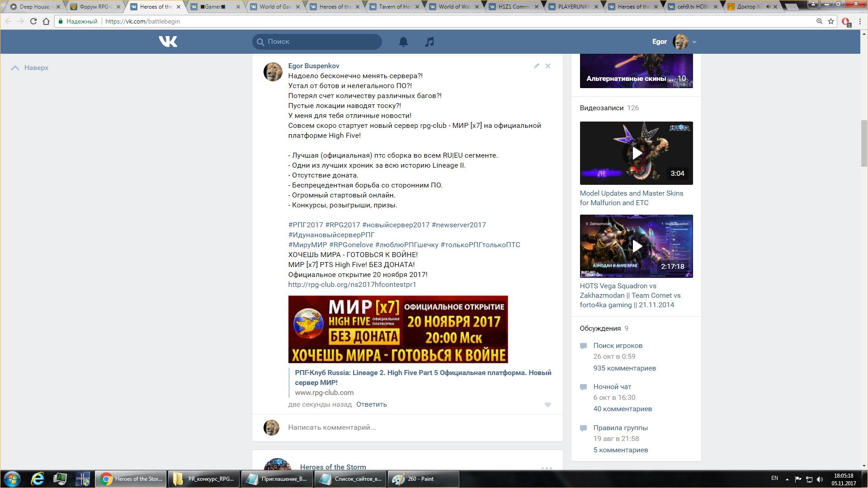Image resolution: width=868 pixels, height=488 pixels.
Task: Click the secure padlock icon
Action: 61,21
